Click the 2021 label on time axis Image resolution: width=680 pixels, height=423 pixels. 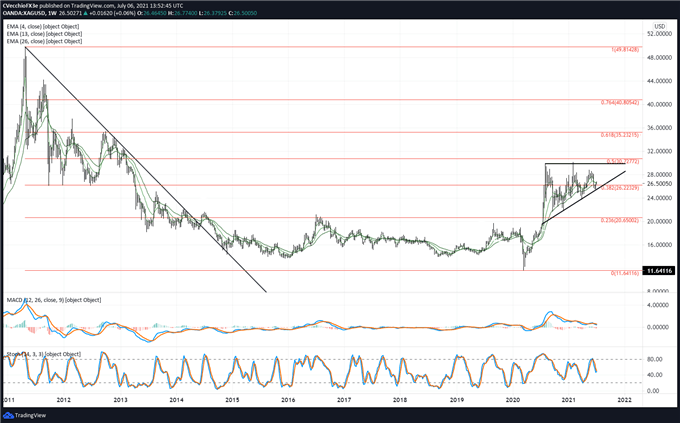[569, 400]
